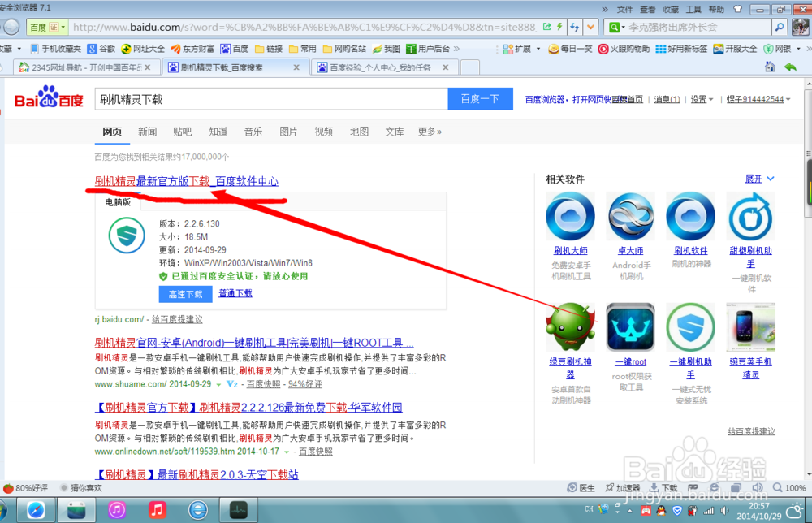The image size is (812, 523).
Task: Open the 加速器 rocket in status bar
Action: [623, 488]
